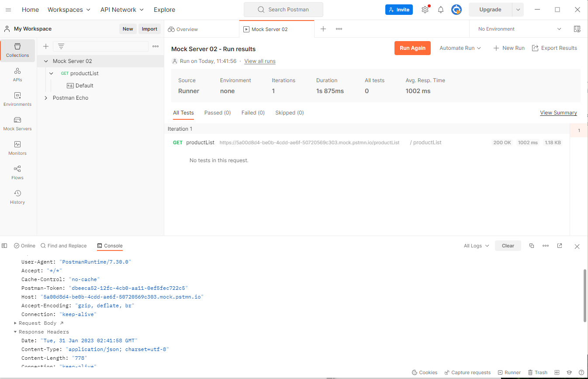Go to Home
The width and height of the screenshot is (588, 379).
30,10
